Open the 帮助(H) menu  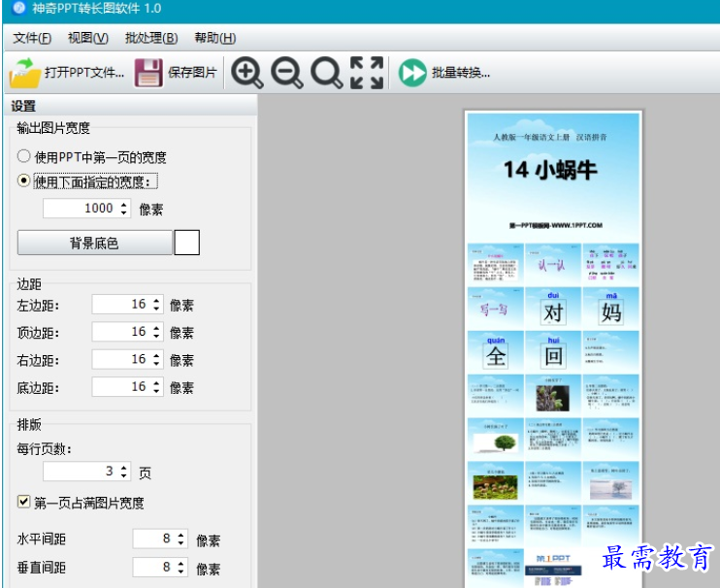[214, 38]
